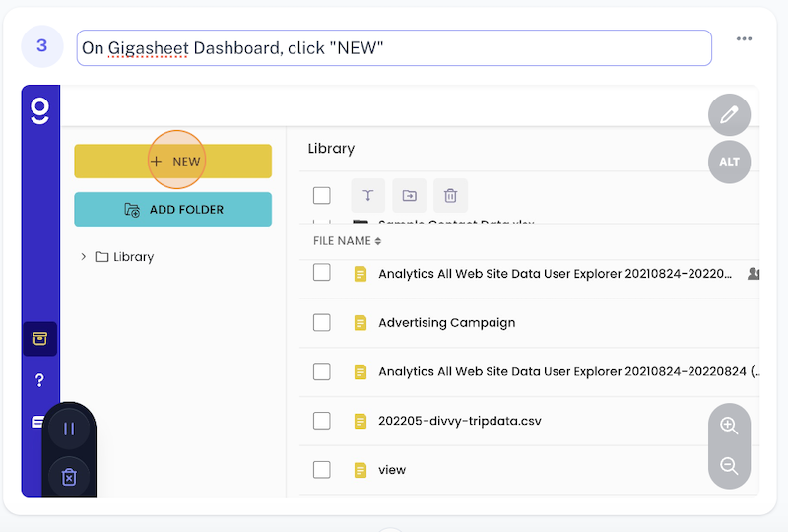Click the view file sheet icon
This screenshot has height=532, width=788.
tap(361, 470)
